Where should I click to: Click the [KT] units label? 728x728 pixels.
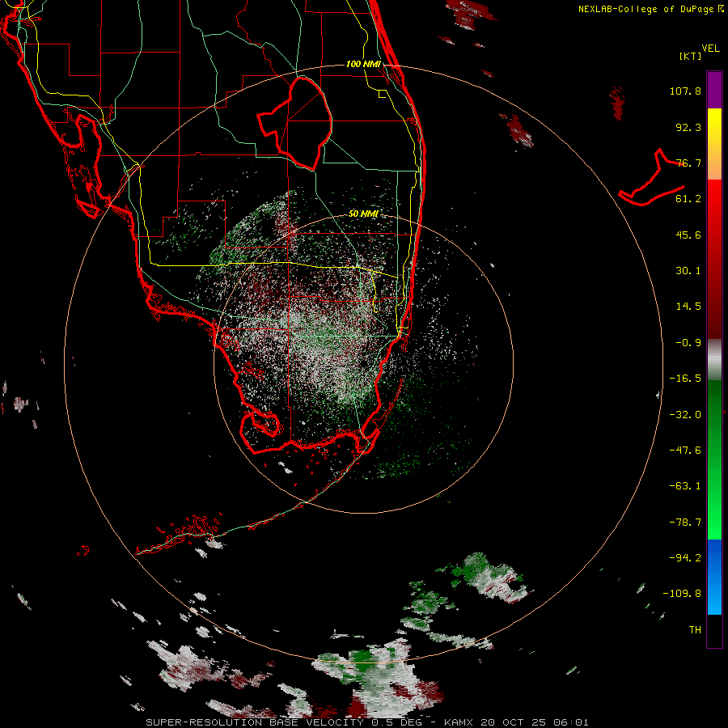pos(691,56)
